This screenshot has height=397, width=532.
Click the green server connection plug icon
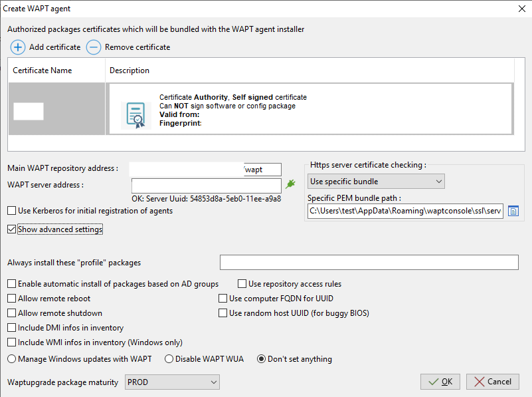click(290, 184)
